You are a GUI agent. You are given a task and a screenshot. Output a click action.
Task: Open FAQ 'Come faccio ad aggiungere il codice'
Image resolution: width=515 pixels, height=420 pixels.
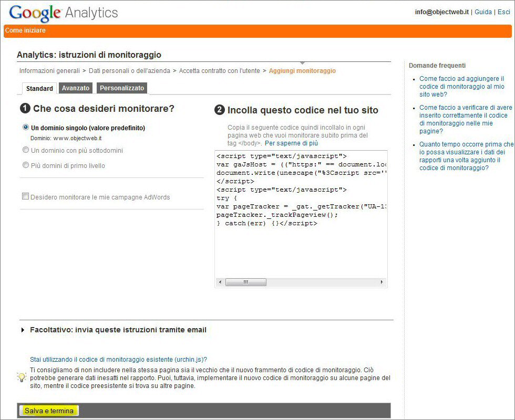(461, 87)
